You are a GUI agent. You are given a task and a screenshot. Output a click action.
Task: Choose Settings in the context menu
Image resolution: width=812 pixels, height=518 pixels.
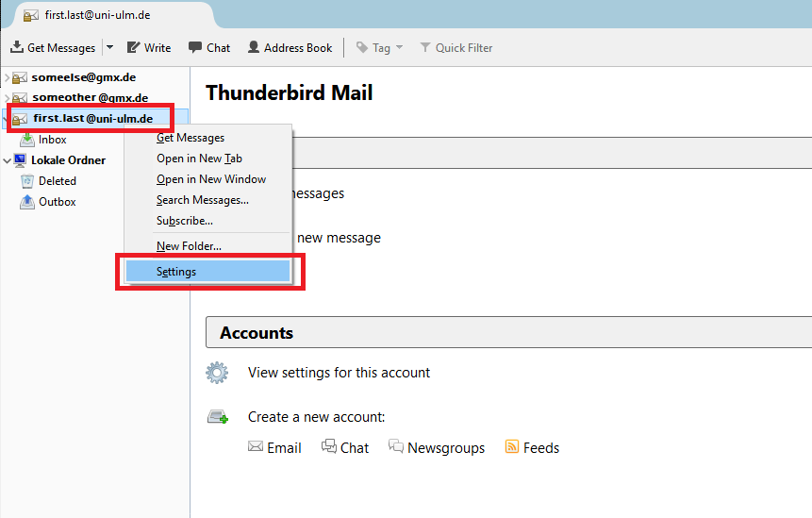coord(208,272)
